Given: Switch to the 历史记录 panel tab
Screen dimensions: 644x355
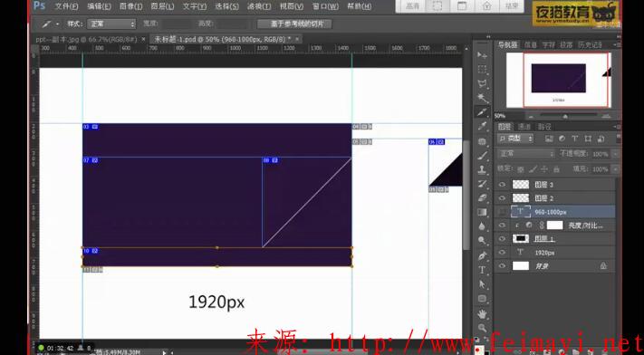Looking at the screenshot, I should pos(590,44).
